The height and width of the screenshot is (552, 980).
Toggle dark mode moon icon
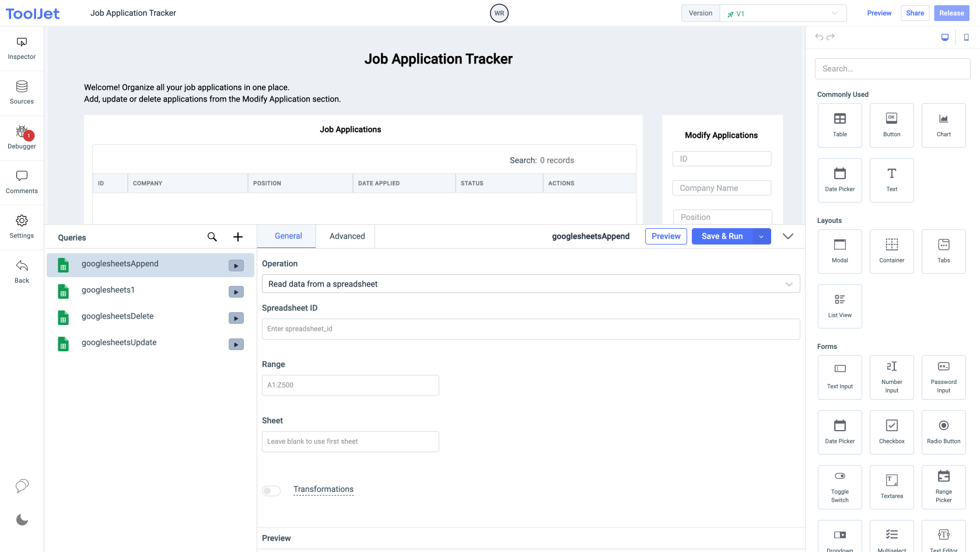click(22, 520)
